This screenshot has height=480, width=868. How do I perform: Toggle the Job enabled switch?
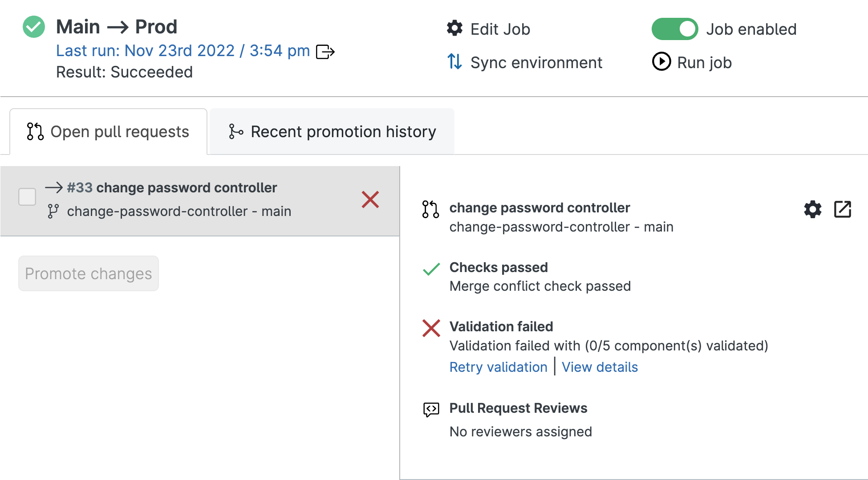point(674,29)
